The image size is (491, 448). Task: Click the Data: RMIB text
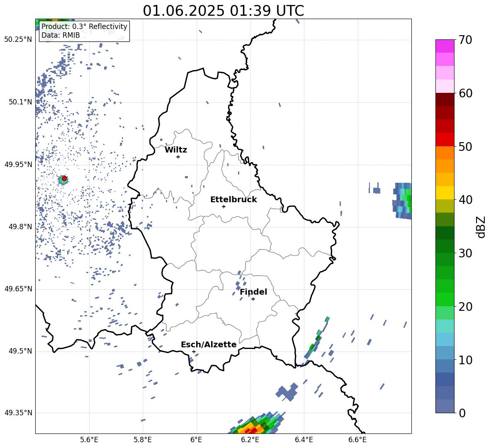[x=61, y=35]
